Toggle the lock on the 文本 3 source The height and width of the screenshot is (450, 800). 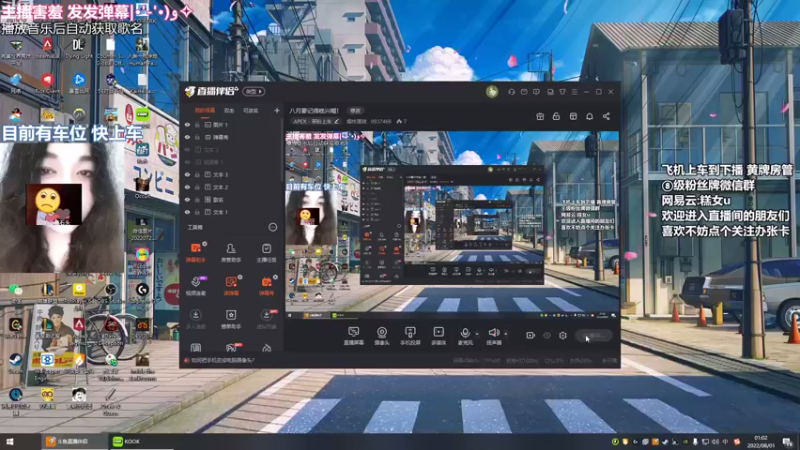[197, 174]
